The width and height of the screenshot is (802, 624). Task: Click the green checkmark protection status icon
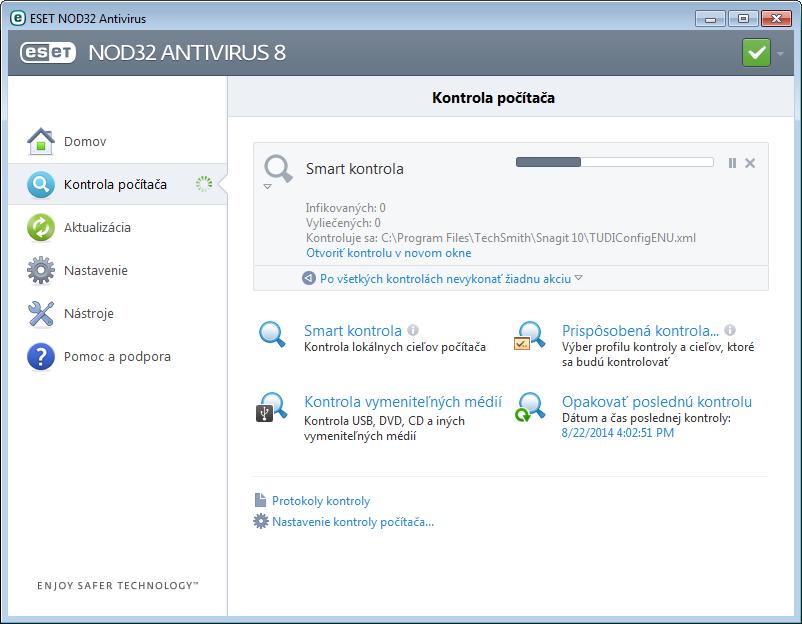(756, 53)
